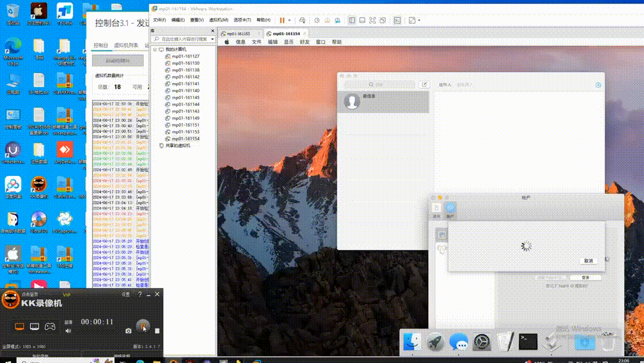
Task: Open the 文件(F) menu in VMware
Action: [x=159, y=20]
